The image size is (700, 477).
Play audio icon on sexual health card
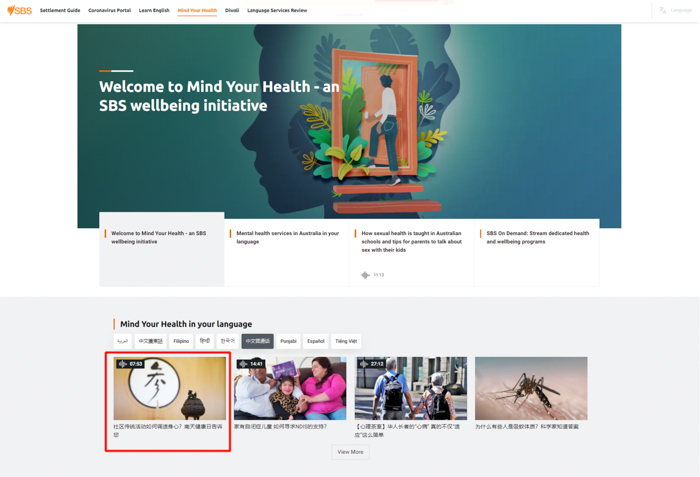tap(365, 275)
